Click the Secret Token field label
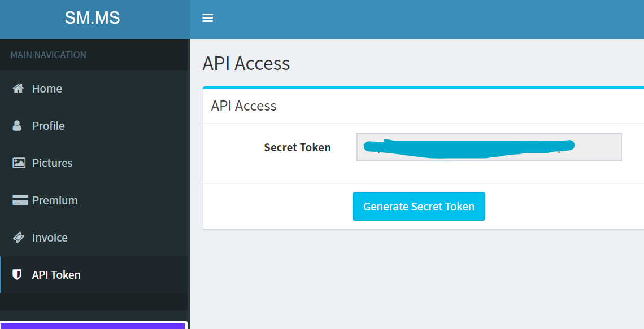644x329 pixels. click(297, 147)
